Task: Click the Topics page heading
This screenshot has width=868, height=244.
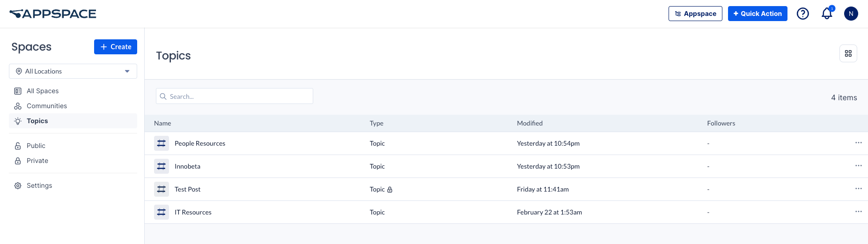Action: [173, 56]
